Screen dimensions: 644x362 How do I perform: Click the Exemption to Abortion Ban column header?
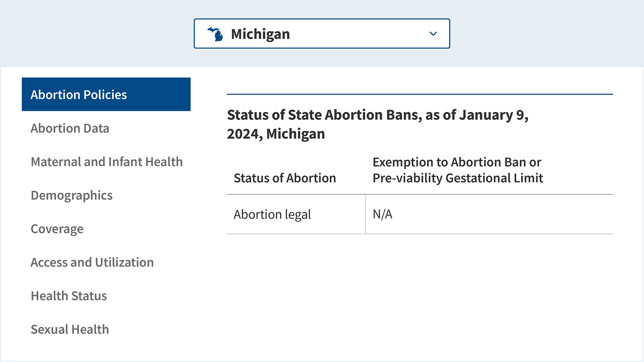click(458, 170)
